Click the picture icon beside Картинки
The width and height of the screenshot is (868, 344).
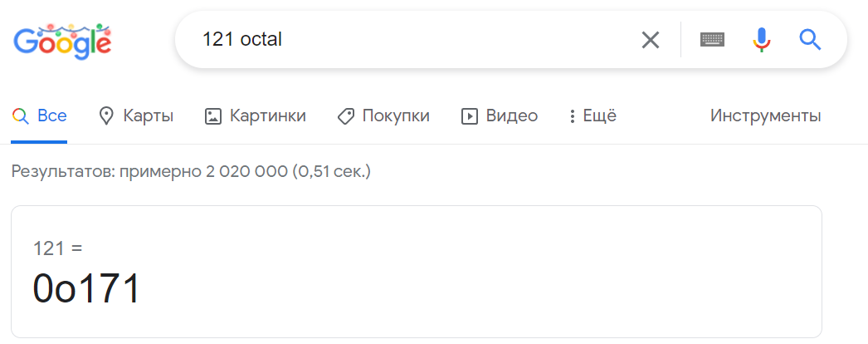point(213,116)
